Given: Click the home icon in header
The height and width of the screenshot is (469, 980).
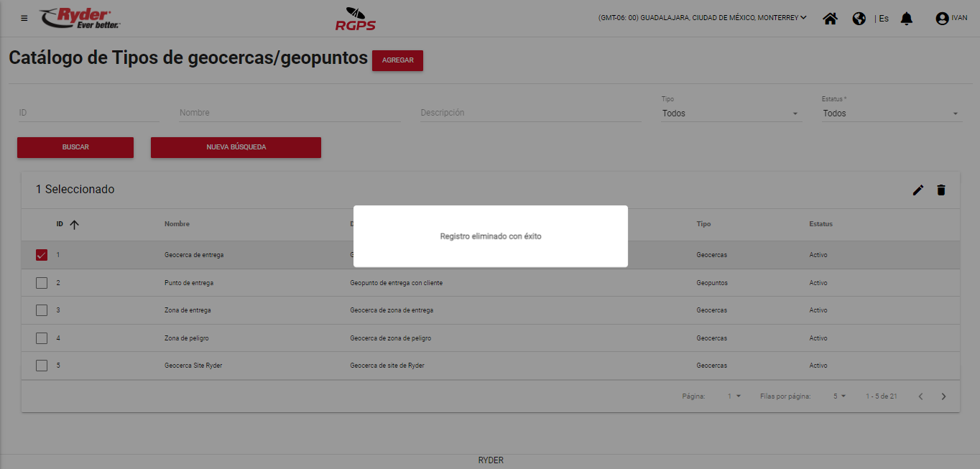Looking at the screenshot, I should 830,19.
